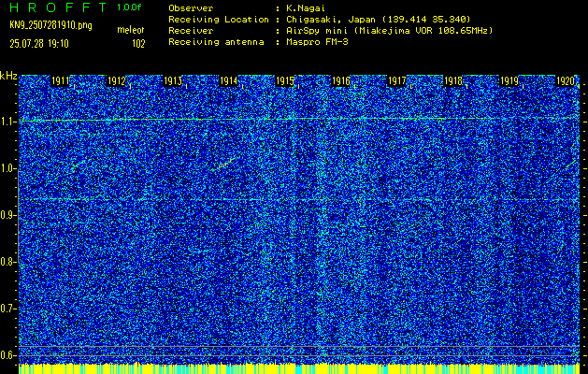Click the 1912 time marker label

tap(116, 81)
